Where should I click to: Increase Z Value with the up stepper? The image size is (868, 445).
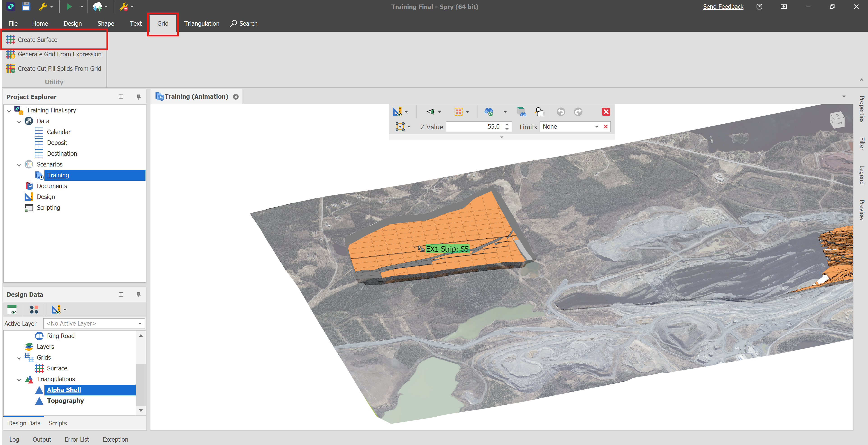tap(507, 124)
